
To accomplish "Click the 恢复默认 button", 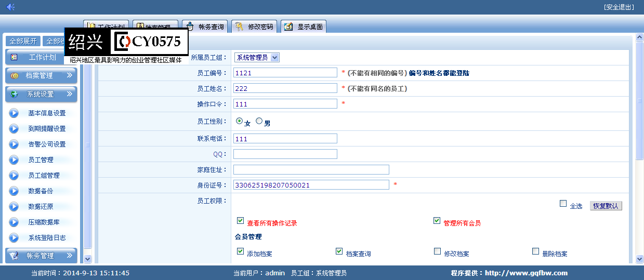I will 606,206.
